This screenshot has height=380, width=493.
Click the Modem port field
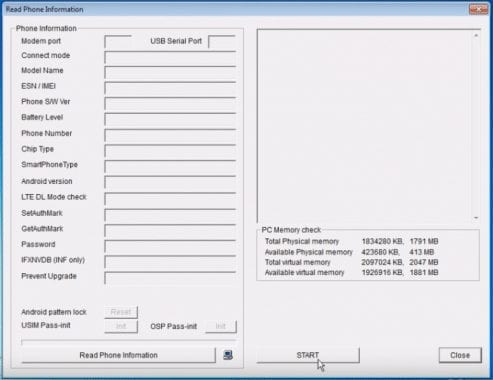click(x=118, y=42)
